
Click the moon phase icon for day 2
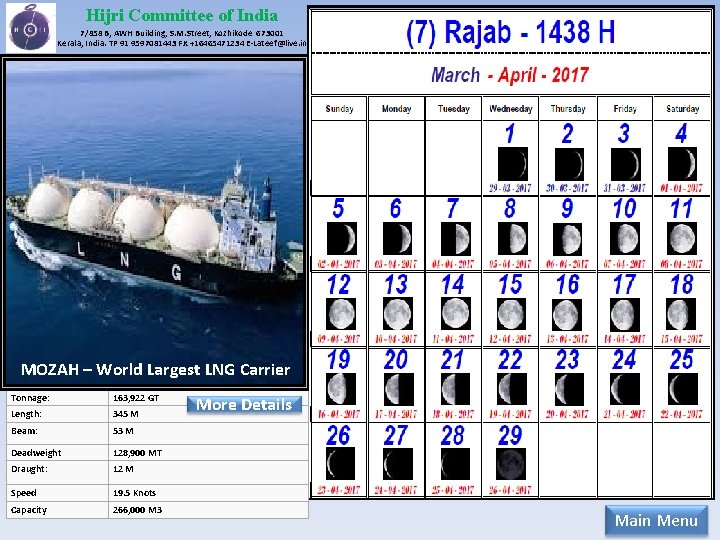pyautogui.click(x=569, y=164)
